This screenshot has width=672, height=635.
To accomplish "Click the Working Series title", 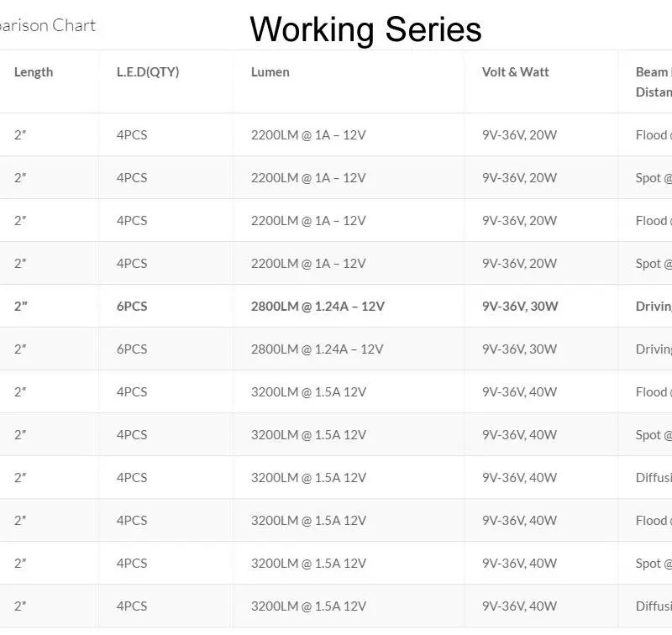I will (x=365, y=29).
